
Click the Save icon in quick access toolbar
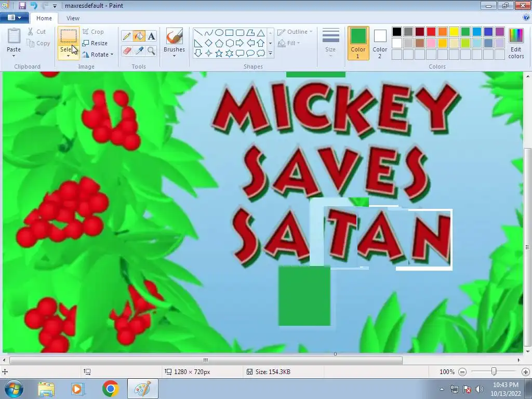22,5
